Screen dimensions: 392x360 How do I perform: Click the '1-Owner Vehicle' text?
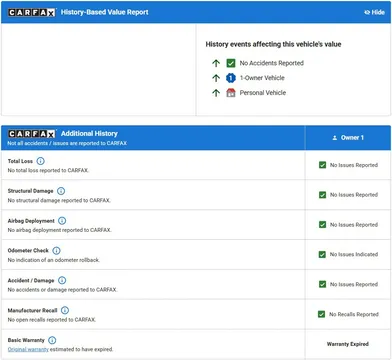(262, 78)
